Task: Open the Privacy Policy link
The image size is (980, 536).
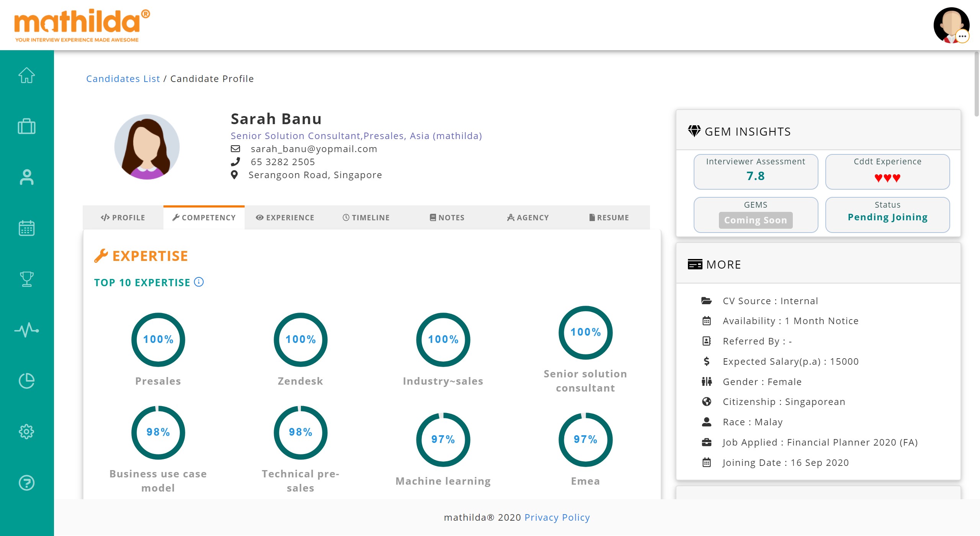Action: [x=557, y=517]
